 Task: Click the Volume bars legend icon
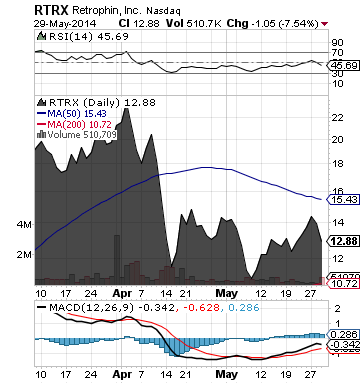[41, 135]
